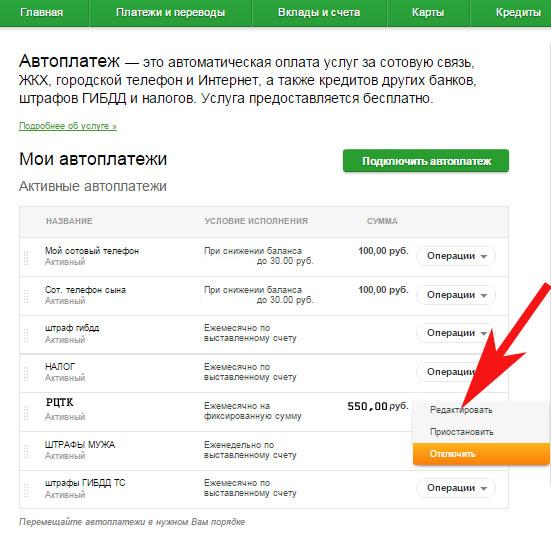Open the ШТРАФЫ МУЖА autopayment
551x534 pixels.
click(80, 445)
